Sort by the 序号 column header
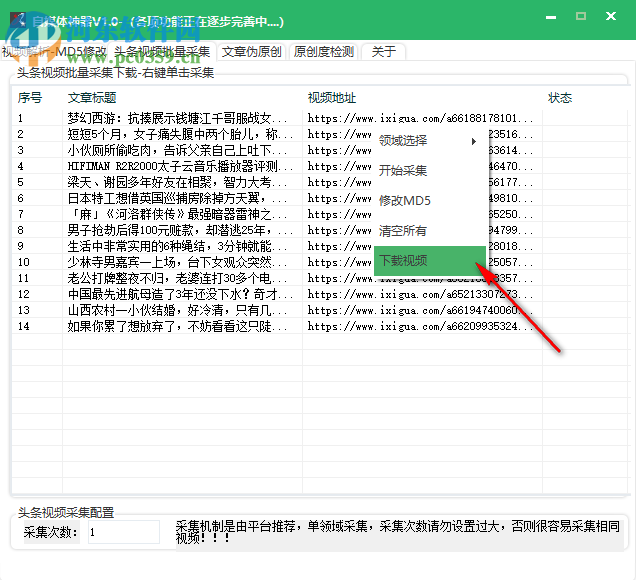Image resolution: width=636 pixels, height=580 pixels. [x=30, y=98]
